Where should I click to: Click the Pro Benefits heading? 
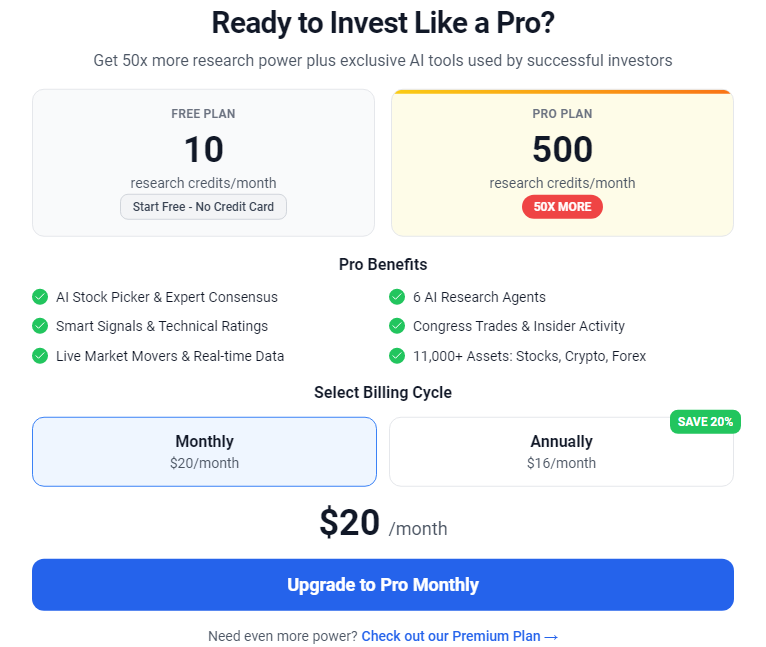point(383,264)
